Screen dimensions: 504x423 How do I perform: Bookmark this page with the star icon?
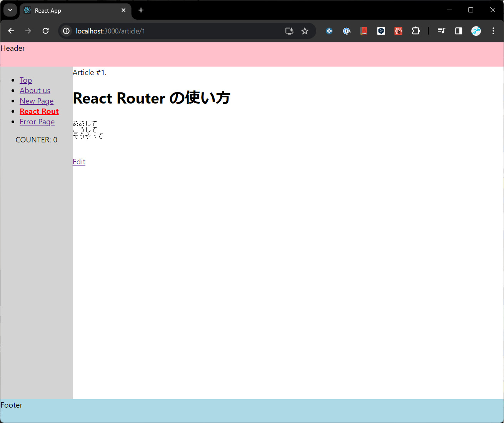[305, 31]
